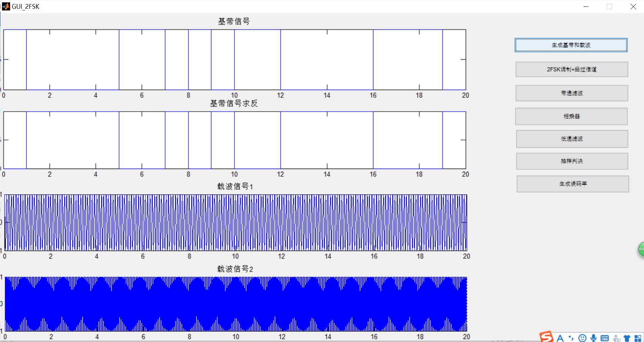
Task: Click the 基带信号求反 plot title
Action: [234, 104]
